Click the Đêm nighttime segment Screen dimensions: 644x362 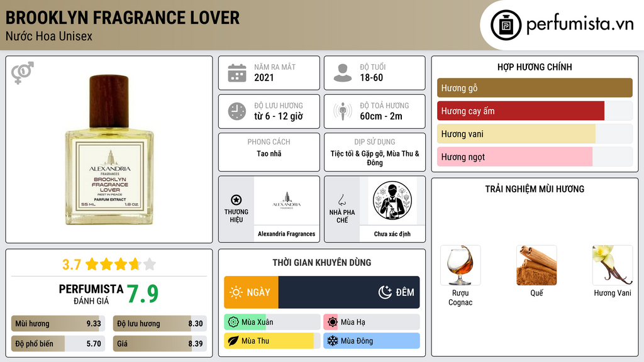point(349,292)
